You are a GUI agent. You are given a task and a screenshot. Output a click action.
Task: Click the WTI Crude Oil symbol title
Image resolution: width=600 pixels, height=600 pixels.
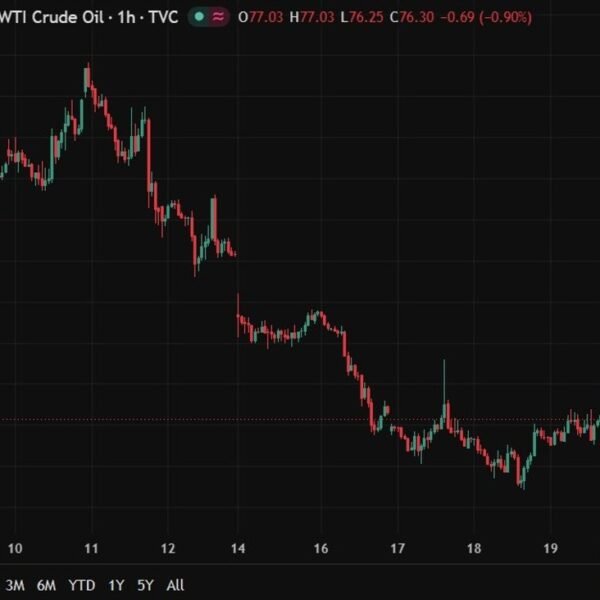89,17
